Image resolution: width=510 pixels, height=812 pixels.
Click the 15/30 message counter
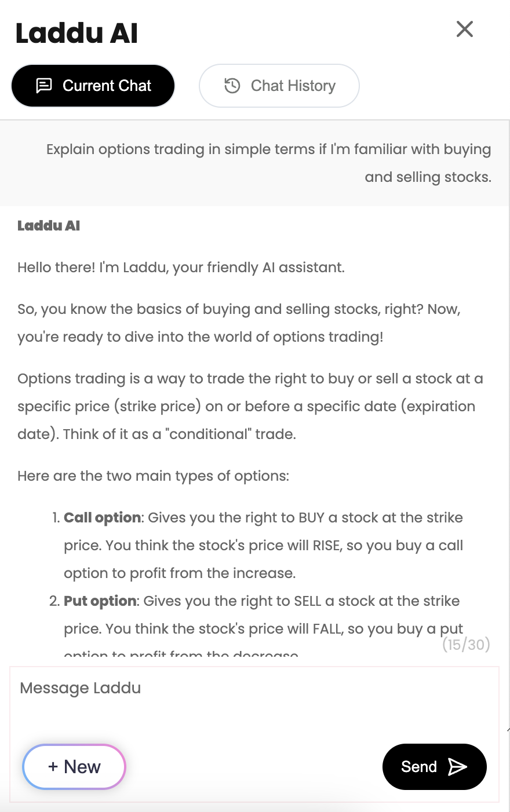pos(466,644)
